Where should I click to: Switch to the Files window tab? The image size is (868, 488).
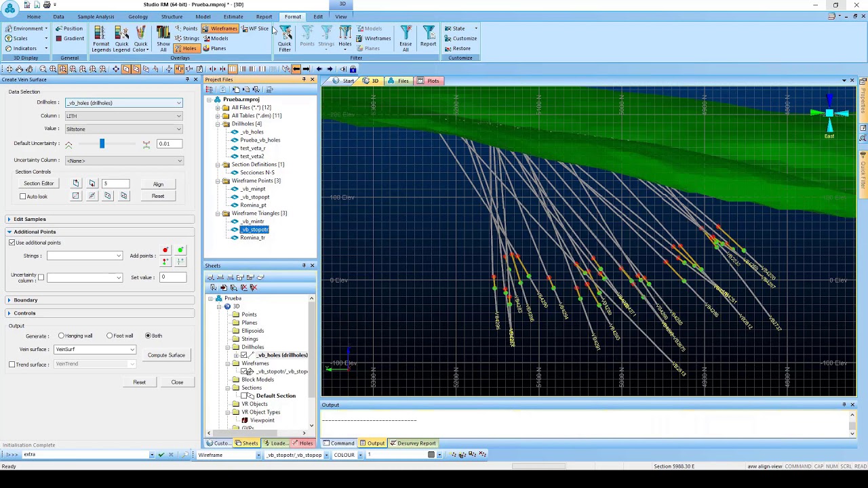coord(399,81)
